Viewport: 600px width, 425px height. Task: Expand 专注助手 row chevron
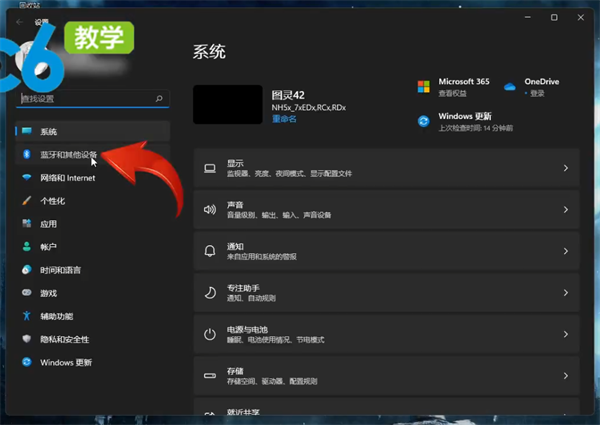point(566,293)
